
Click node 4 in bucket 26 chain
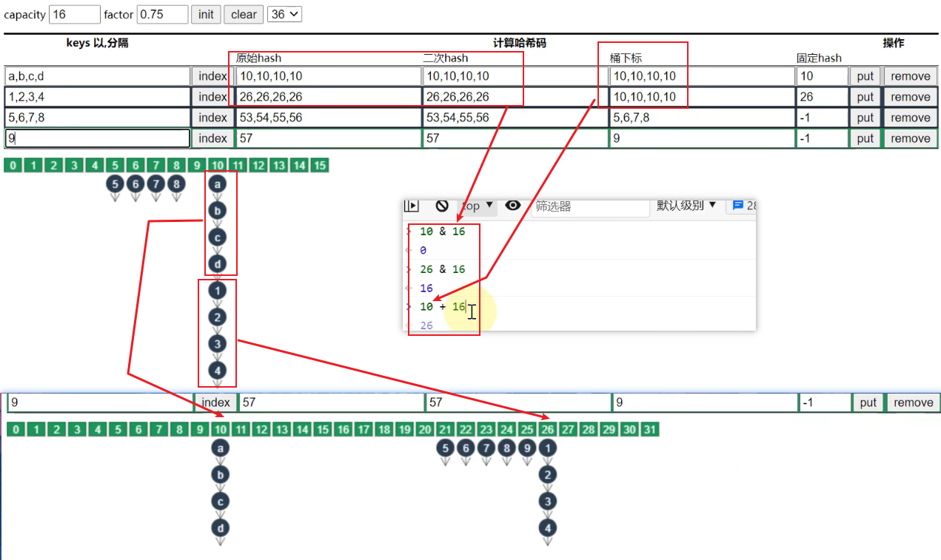(547, 528)
